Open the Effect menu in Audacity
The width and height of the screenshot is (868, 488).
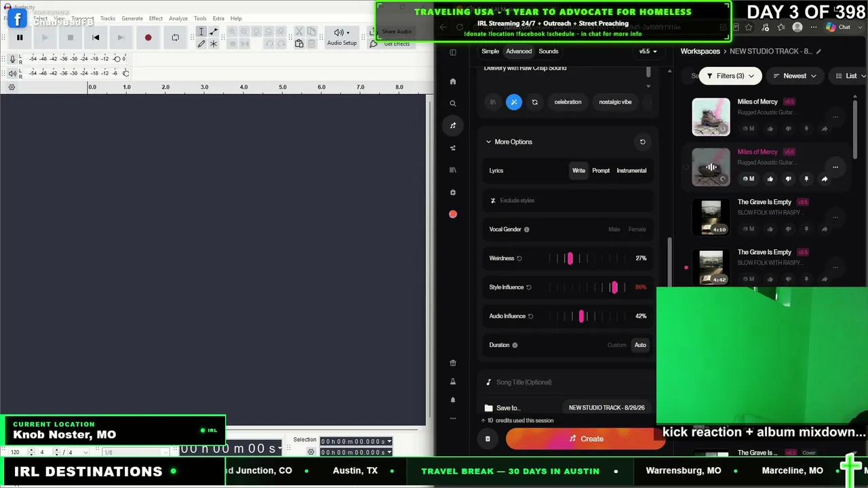click(156, 18)
